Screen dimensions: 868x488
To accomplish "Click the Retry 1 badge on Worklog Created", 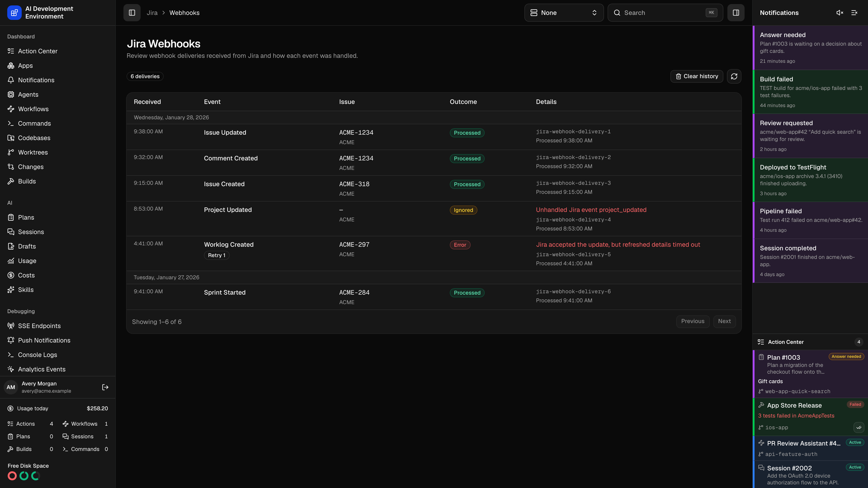I will [217, 255].
